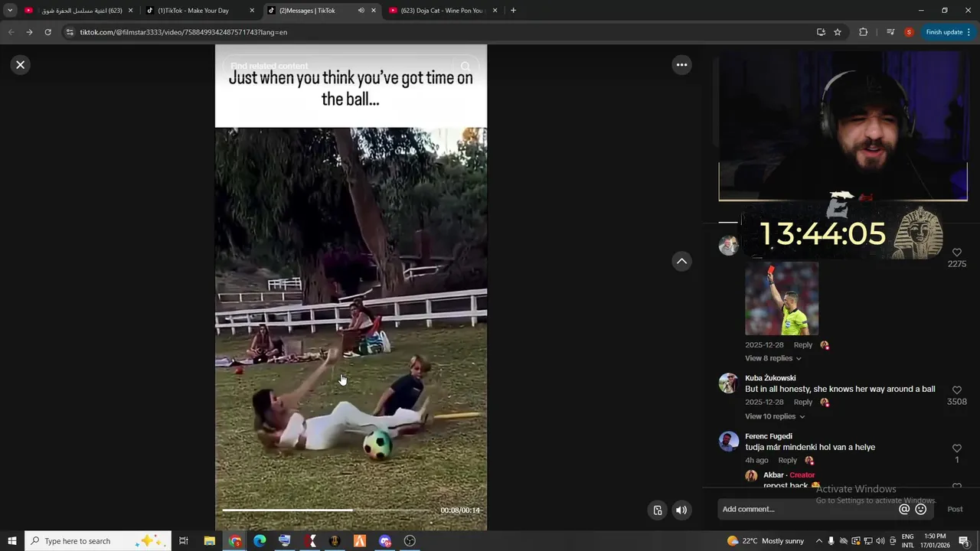Reload the page with refresh icon
This screenshot has height=551, width=980.
47,32
